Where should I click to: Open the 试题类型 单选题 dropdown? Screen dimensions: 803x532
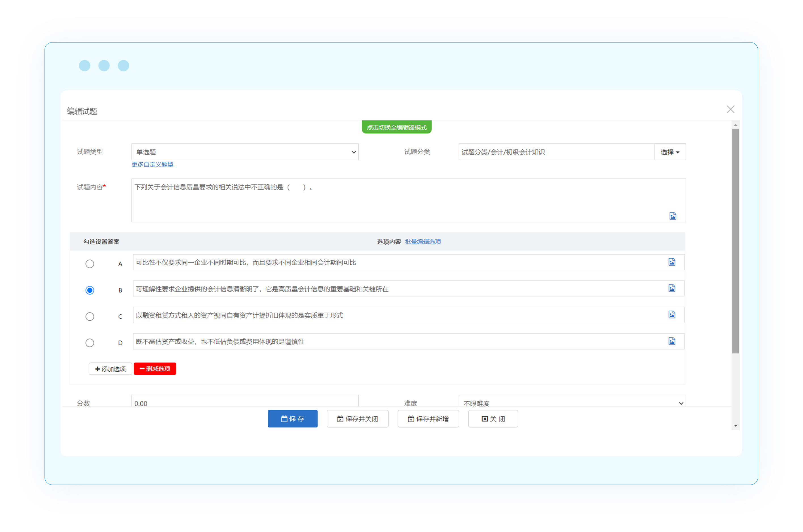point(244,152)
